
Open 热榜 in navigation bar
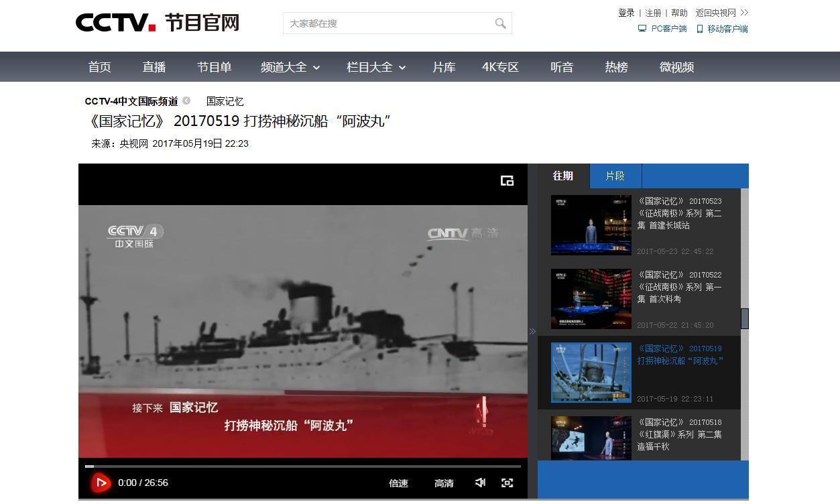[x=616, y=67]
